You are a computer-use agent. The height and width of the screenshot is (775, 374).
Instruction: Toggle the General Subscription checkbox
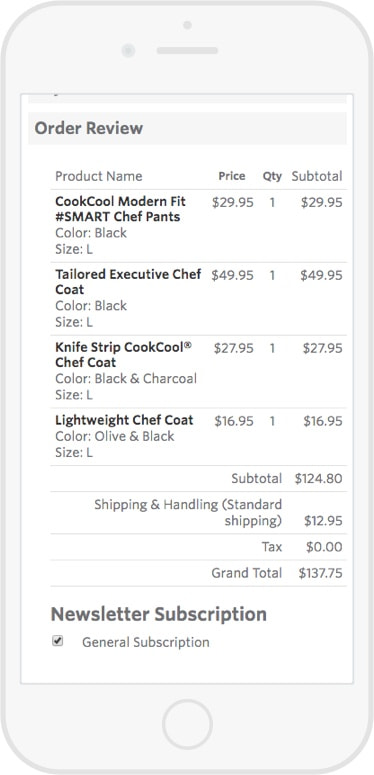[x=58, y=641]
